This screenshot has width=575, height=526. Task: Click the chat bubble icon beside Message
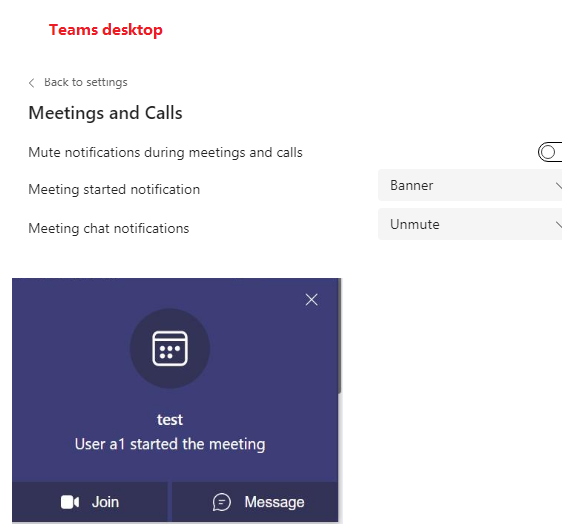[221, 502]
